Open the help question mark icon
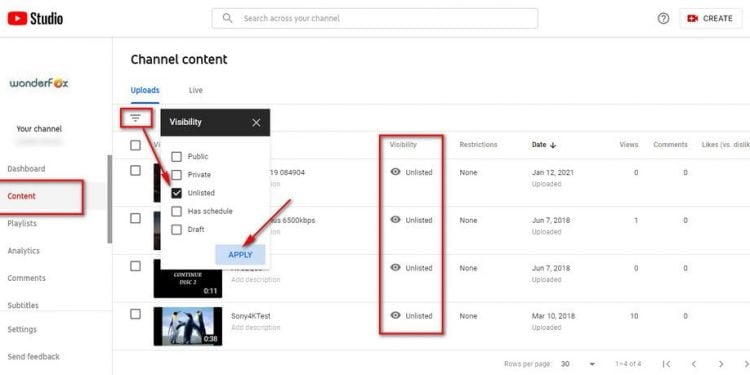Image resolution: width=750 pixels, height=375 pixels. tap(663, 19)
